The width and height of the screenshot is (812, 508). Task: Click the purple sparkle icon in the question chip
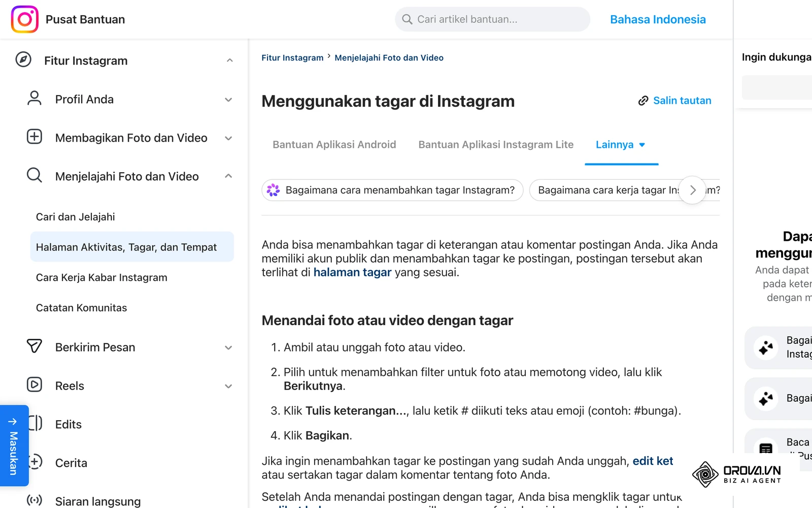point(274,190)
